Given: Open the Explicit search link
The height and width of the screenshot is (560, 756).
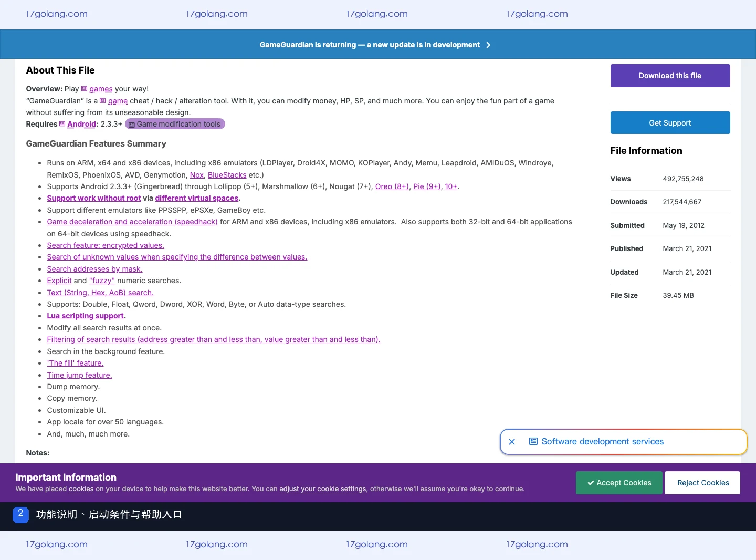Looking at the screenshot, I should (x=59, y=281).
